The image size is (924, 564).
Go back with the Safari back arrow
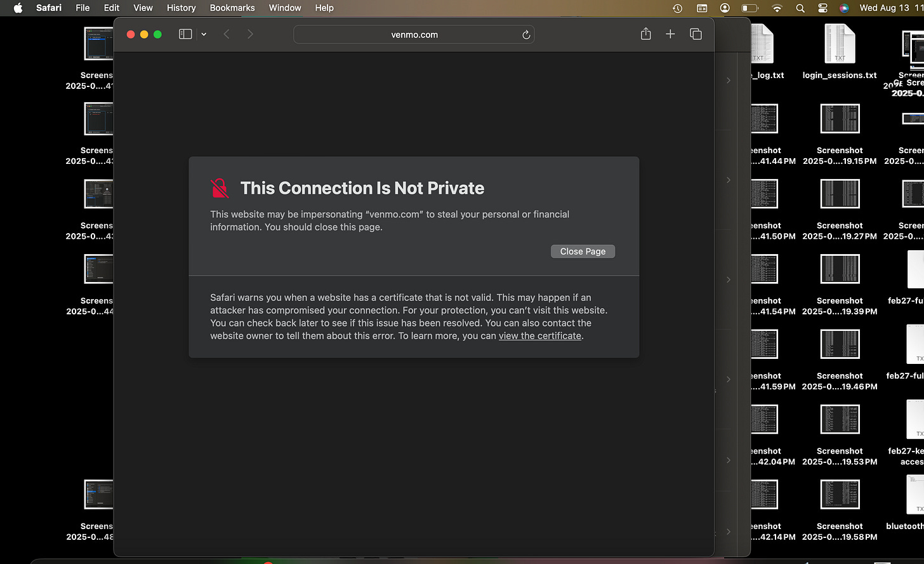coord(227,34)
